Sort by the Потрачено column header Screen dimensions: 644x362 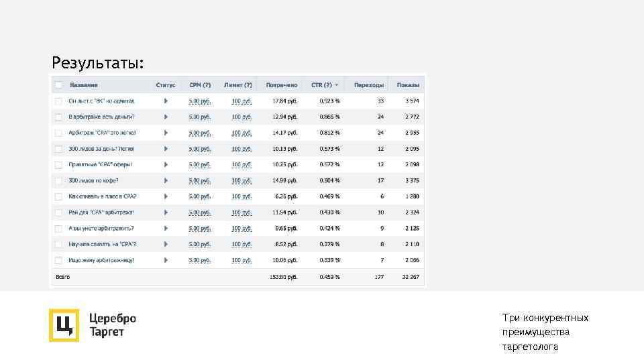click(x=281, y=85)
